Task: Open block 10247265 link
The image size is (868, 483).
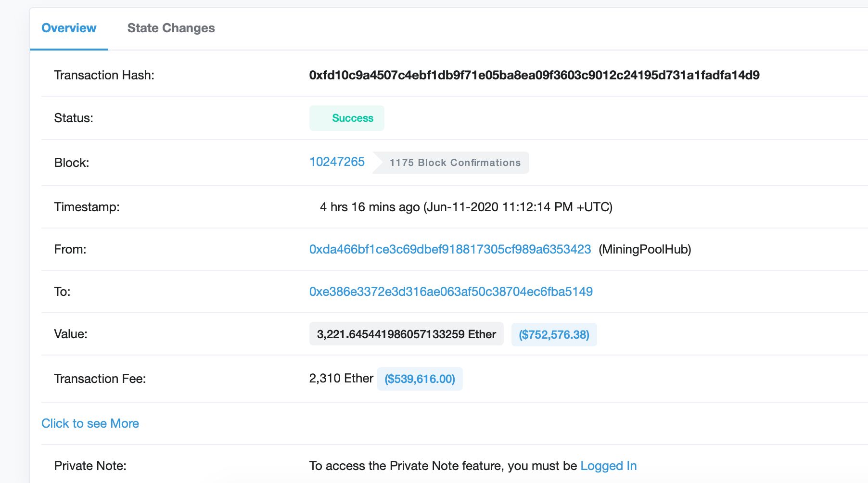Action: pyautogui.click(x=337, y=162)
